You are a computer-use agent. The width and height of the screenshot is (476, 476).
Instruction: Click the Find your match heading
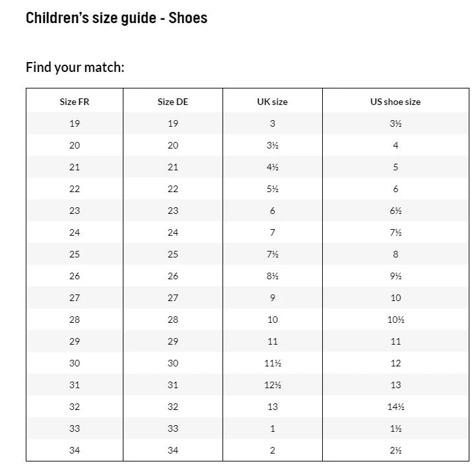tap(75, 67)
